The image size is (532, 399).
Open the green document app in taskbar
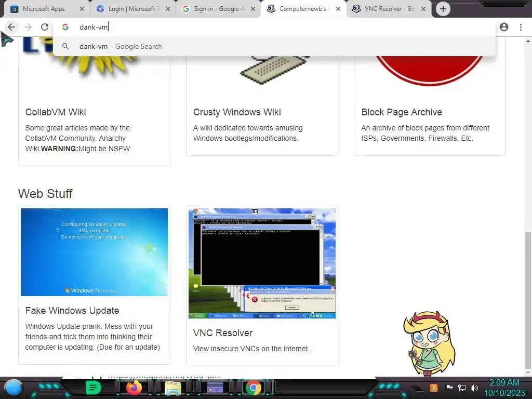click(x=93, y=388)
